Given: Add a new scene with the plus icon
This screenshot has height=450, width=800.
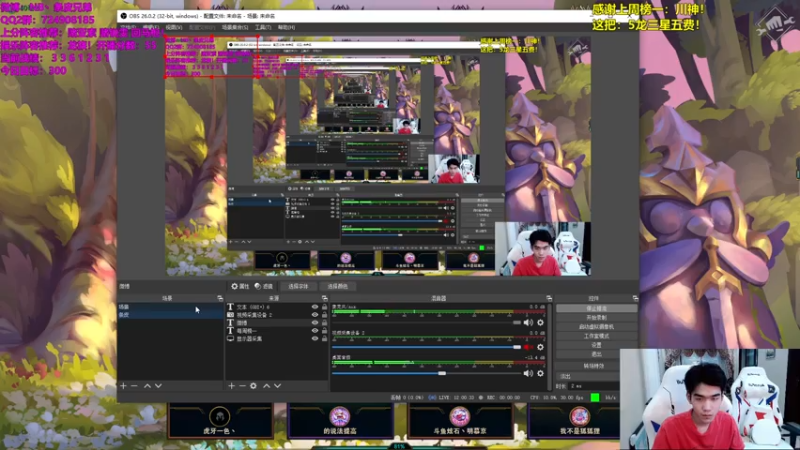Looking at the screenshot, I should click(123, 386).
